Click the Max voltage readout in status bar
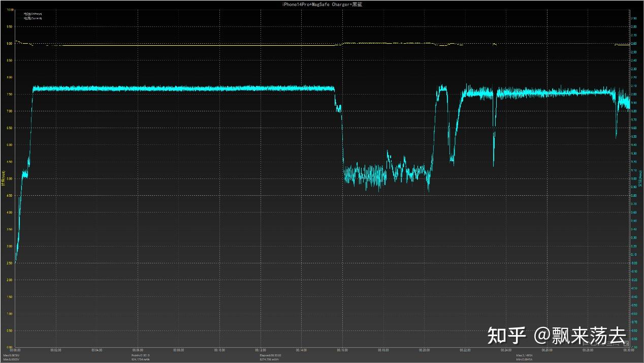 11,355
